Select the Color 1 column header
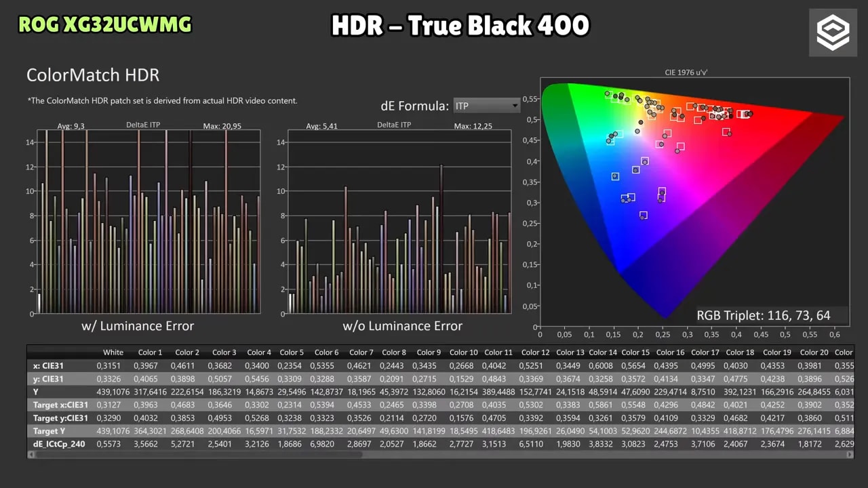This screenshot has height=488, width=868. 151,352
